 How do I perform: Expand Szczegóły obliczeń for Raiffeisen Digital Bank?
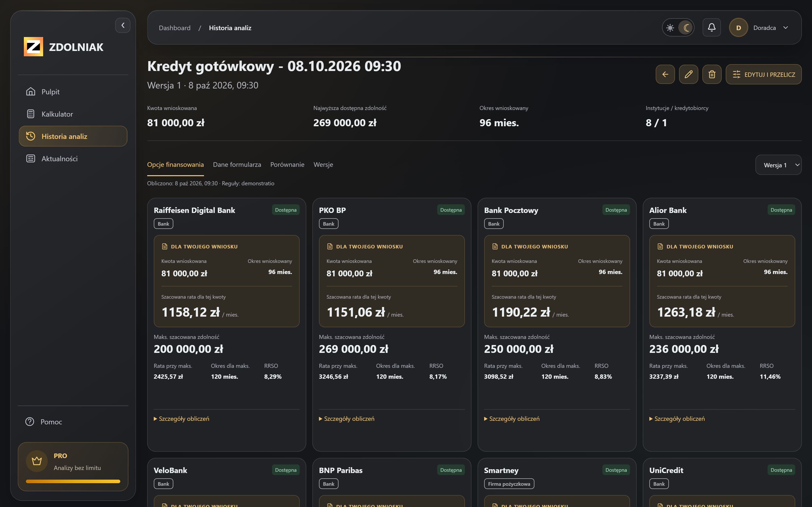tap(181, 419)
